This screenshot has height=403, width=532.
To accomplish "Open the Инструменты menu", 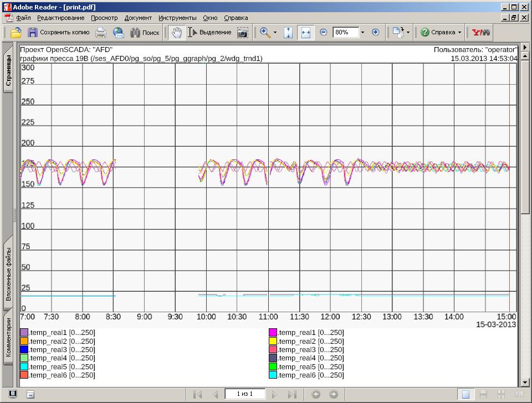I will [x=177, y=18].
